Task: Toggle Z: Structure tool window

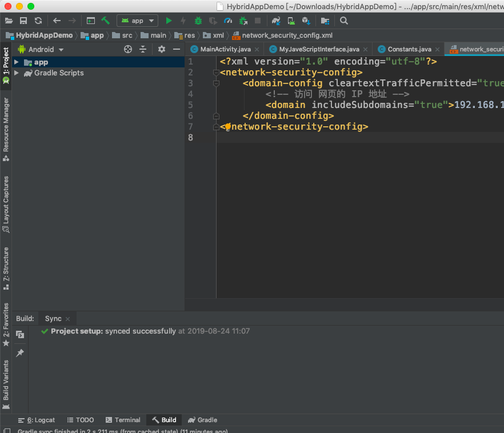Action: pos(6,268)
